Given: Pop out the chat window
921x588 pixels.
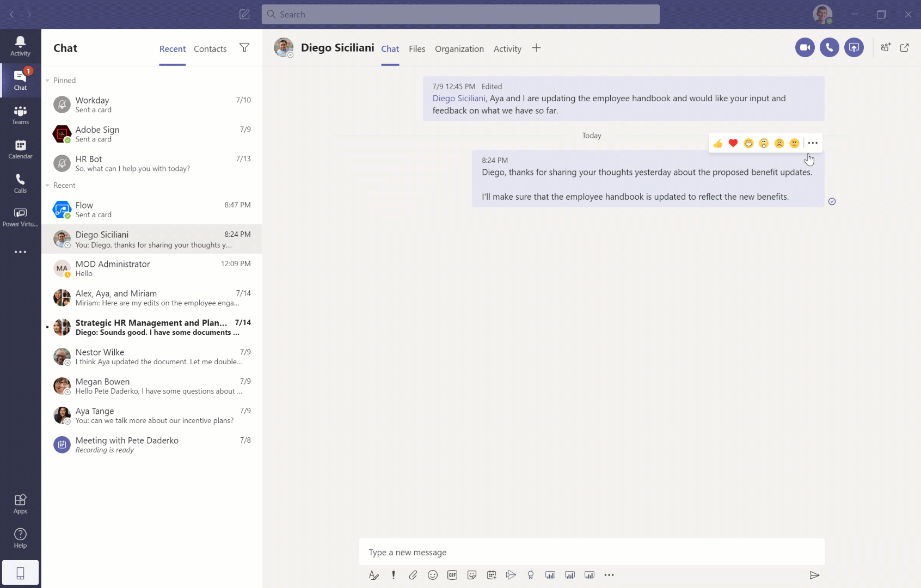Looking at the screenshot, I should coord(904,48).
